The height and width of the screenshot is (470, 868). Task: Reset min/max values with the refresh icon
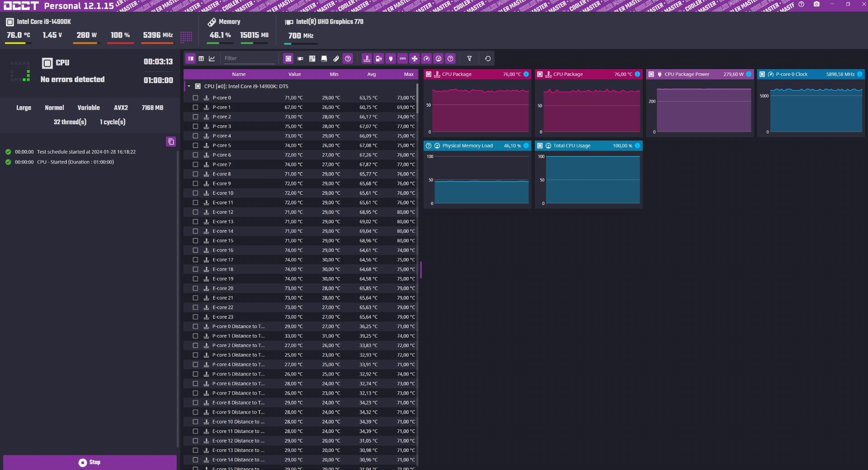point(488,59)
